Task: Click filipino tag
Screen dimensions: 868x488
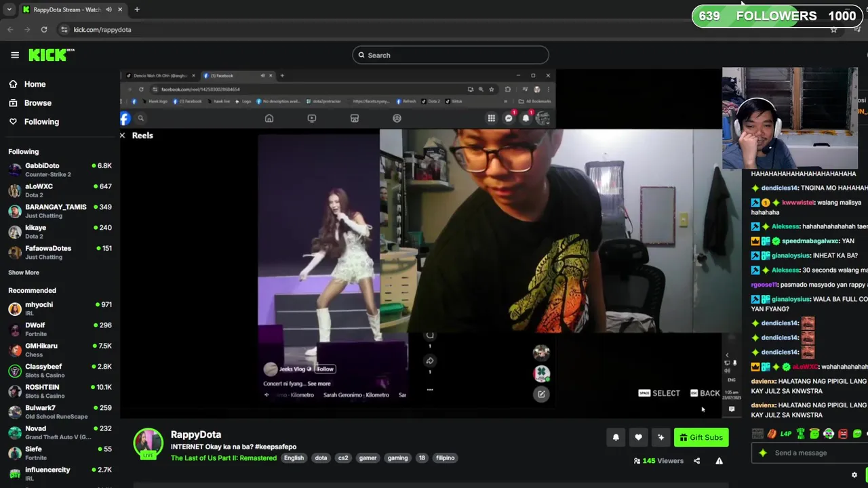Action: coord(445,458)
